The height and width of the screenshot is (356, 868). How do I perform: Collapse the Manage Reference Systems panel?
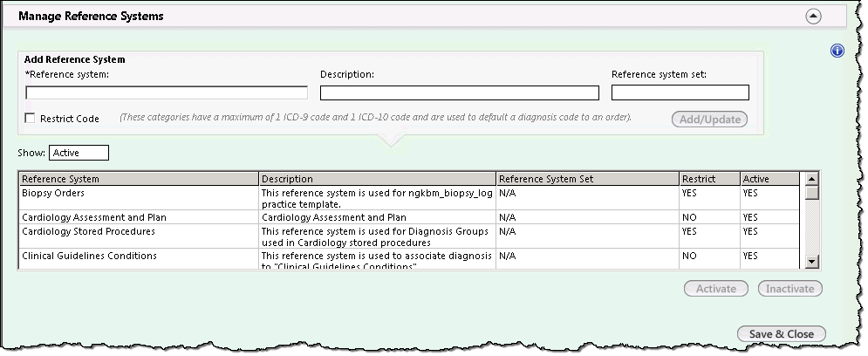click(x=813, y=17)
